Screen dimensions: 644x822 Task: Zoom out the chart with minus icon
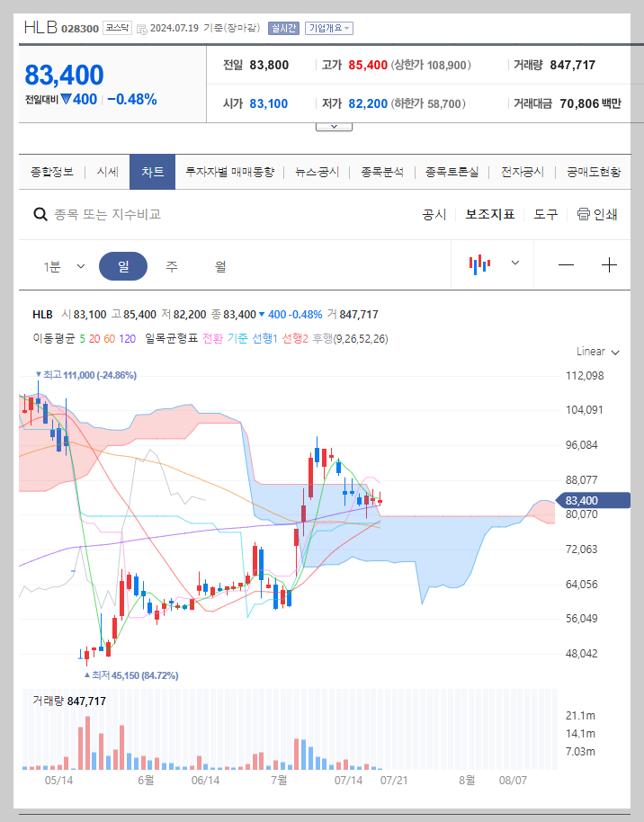[x=565, y=264]
